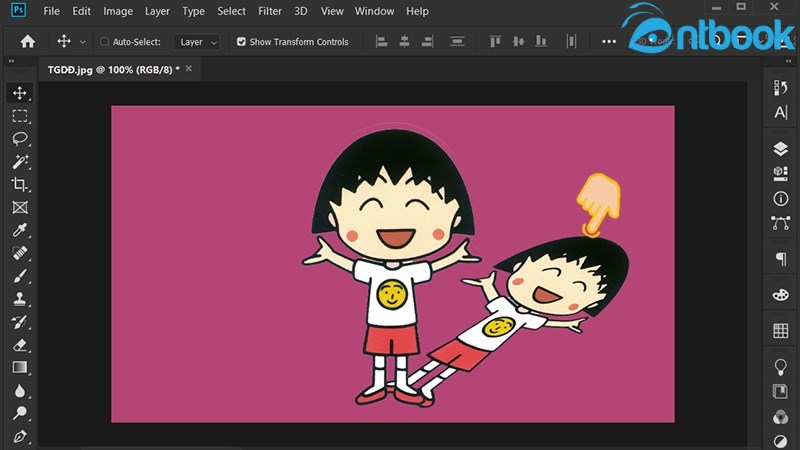
Task: Align bottom edges in options bar
Action: (x=541, y=41)
